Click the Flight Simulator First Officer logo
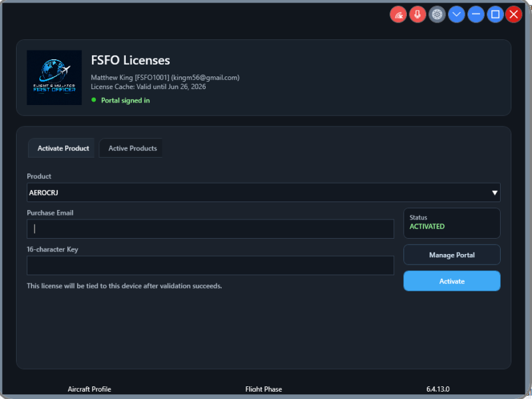Viewport: 532px width, 399px height. click(x=55, y=78)
